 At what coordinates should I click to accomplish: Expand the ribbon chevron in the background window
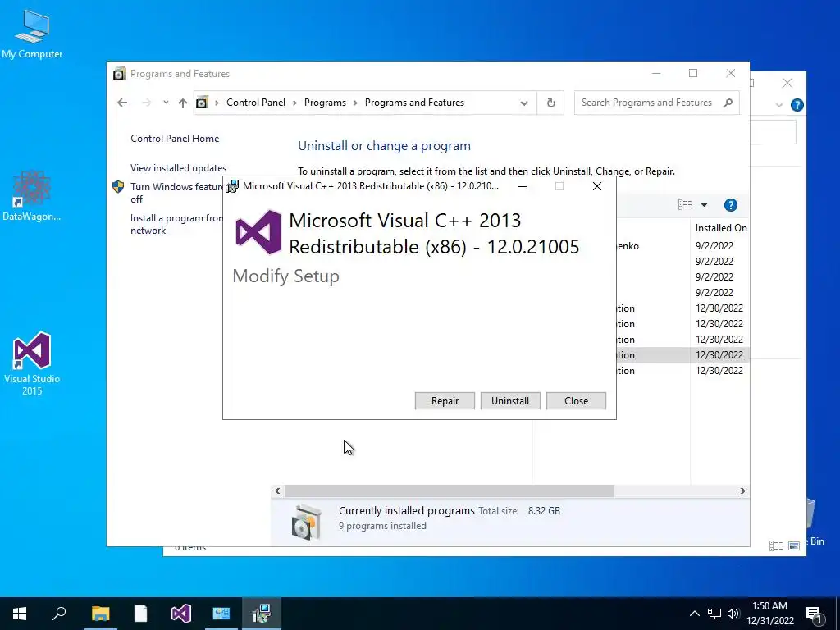click(x=779, y=105)
